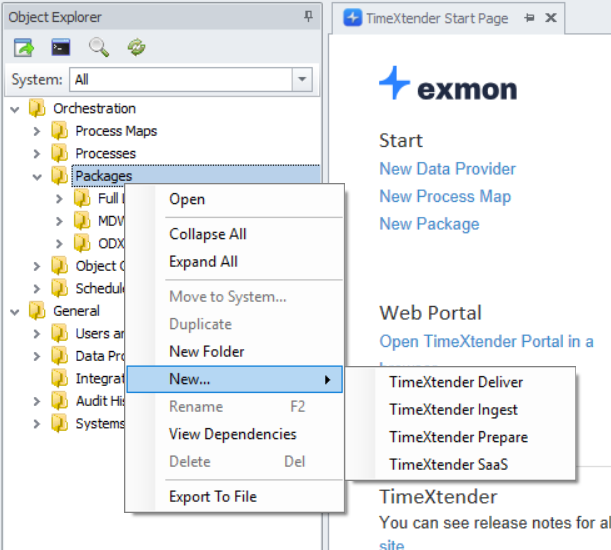
Task: Collapse the Orchestration tree node
Action: click(x=15, y=109)
